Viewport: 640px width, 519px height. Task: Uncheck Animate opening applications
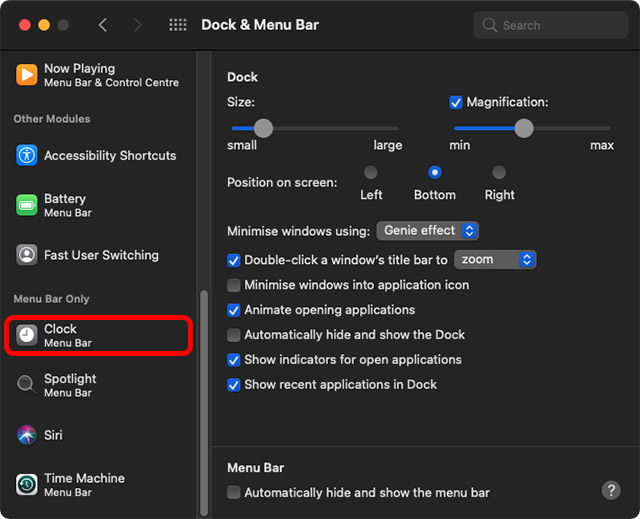233,310
